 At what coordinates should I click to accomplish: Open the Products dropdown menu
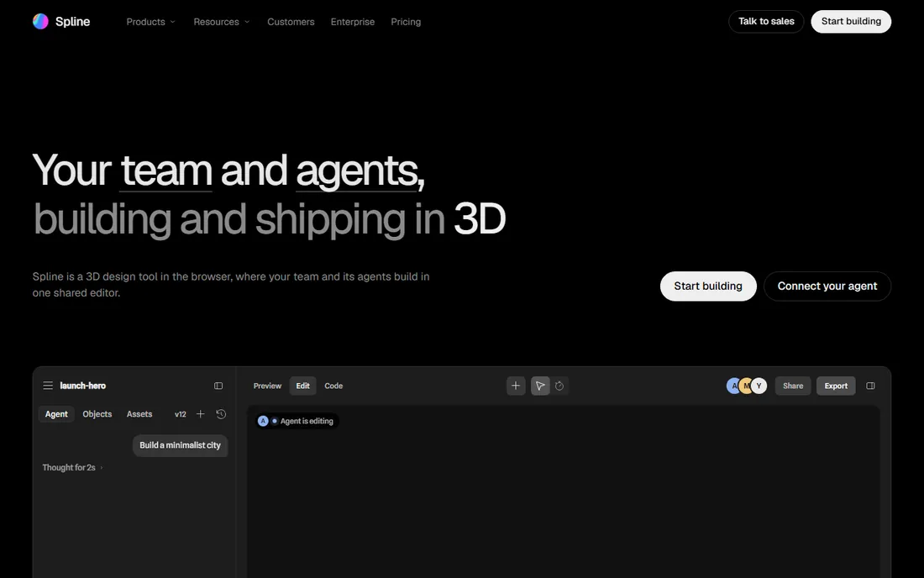point(151,22)
